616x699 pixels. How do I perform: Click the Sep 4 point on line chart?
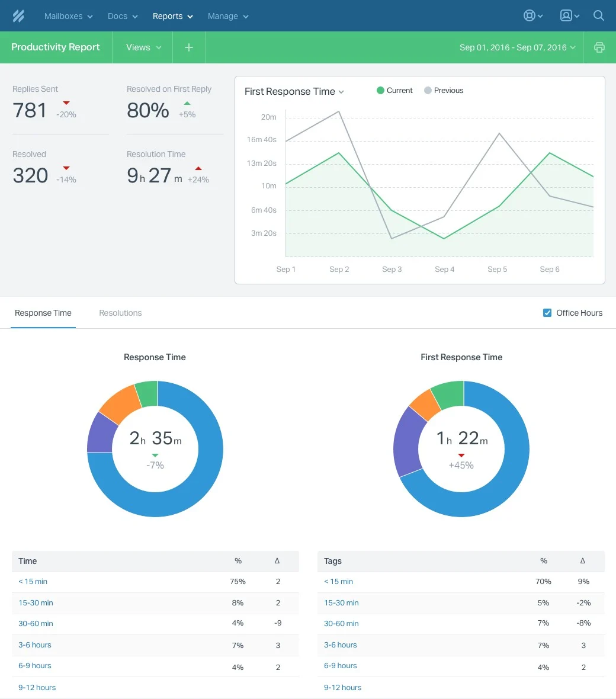point(444,239)
